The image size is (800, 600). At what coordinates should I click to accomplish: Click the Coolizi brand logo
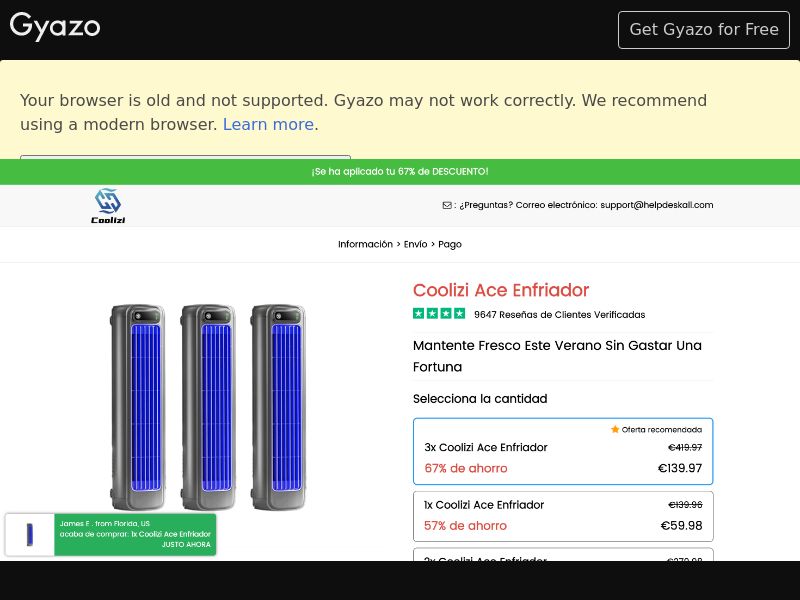click(108, 206)
